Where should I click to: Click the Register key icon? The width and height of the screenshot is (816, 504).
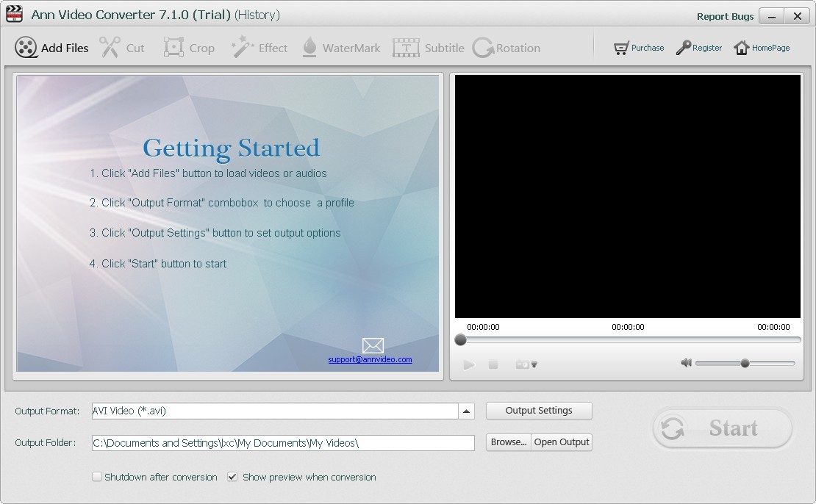coord(684,47)
